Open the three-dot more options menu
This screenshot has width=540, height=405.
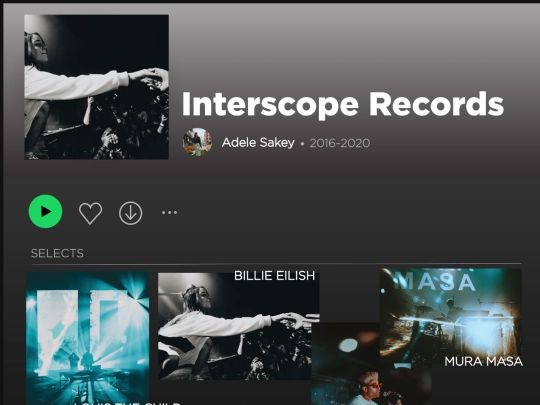coord(169,212)
